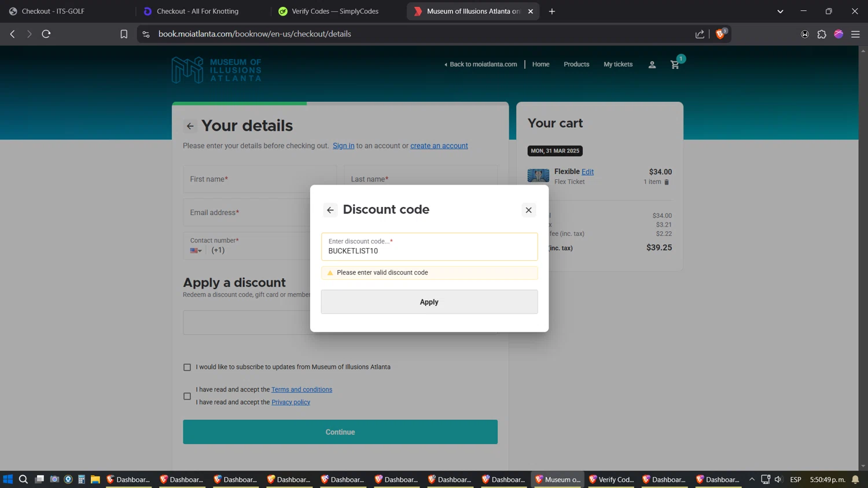Close the Discount code dialog
The height and width of the screenshot is (488, 868).
528,210
